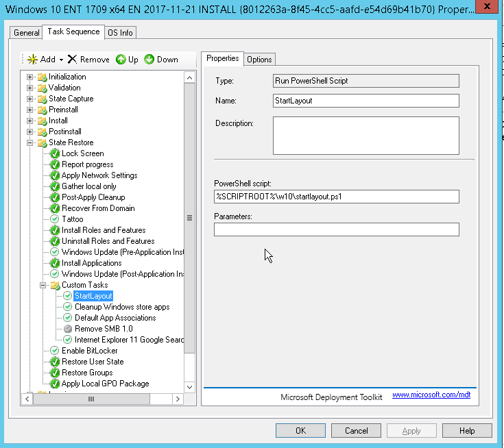Expand the Postinstall group
This screenshot has width=504, height=448.
tap(29, 132)
